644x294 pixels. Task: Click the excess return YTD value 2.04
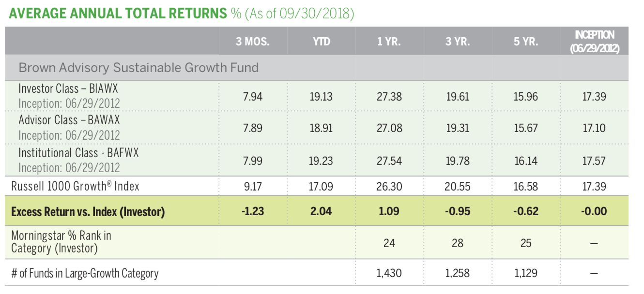[321, 211]
